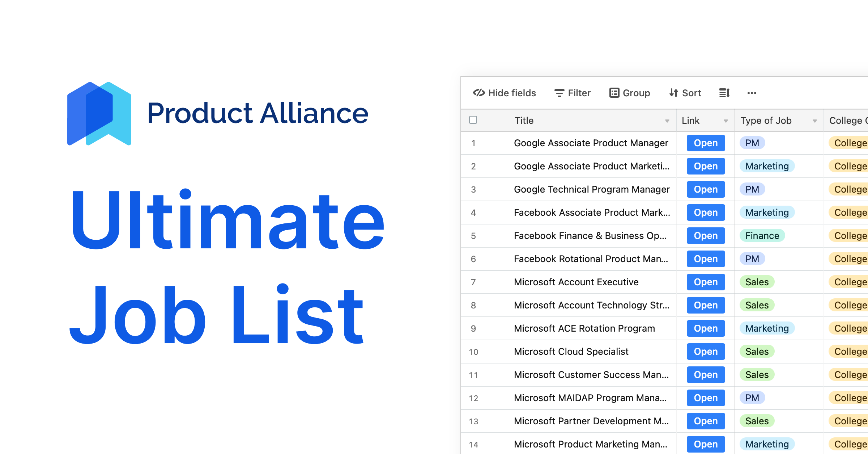Open the more options ellipsis menu
Viewport: 868px width, 454px height.
click(x=752, y=93)
